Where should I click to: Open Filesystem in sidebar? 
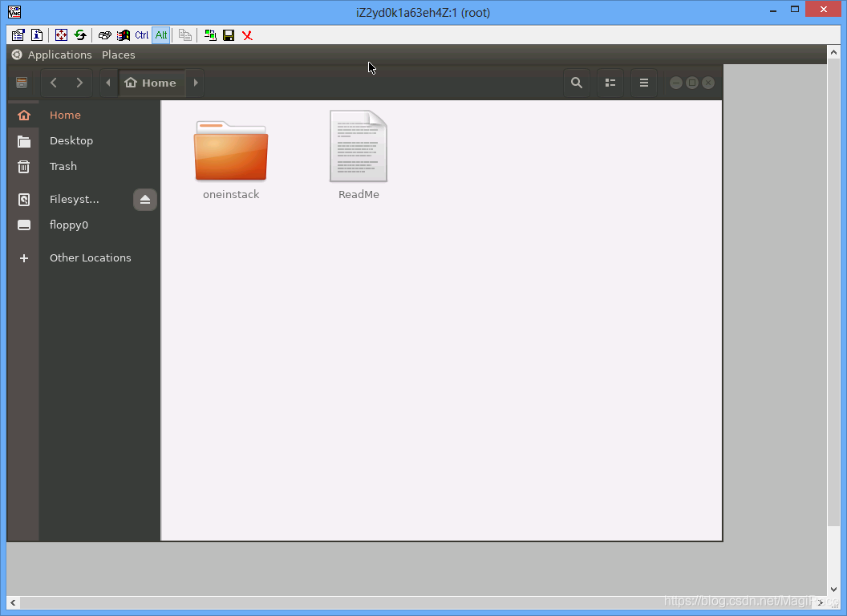pyautogui.click(x=75, y=200)
